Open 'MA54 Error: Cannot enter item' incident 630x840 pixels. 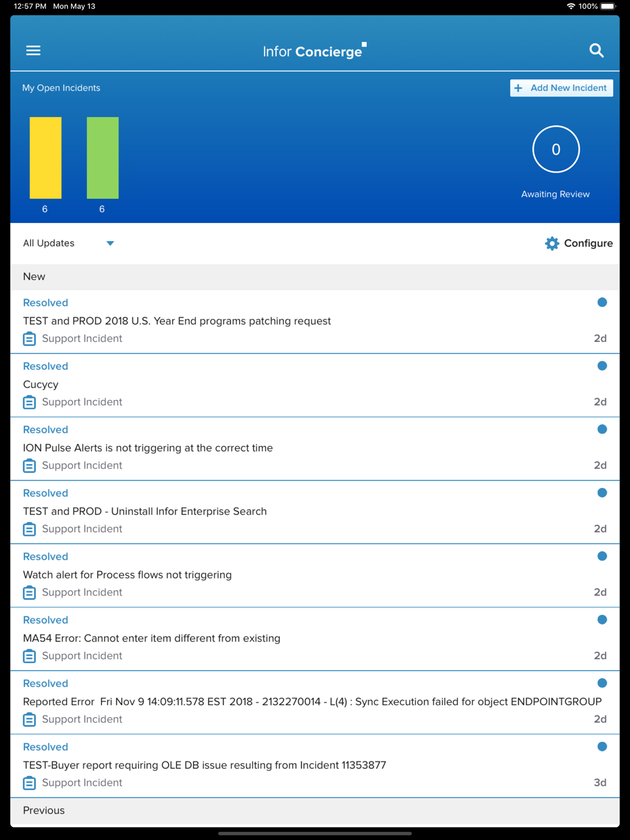[x=152, y=639]
